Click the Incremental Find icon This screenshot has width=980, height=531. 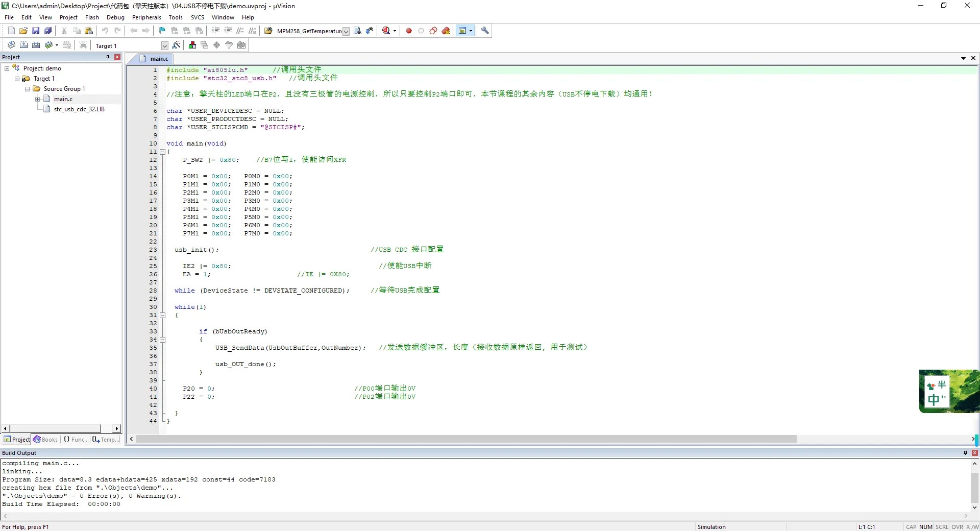370,31
